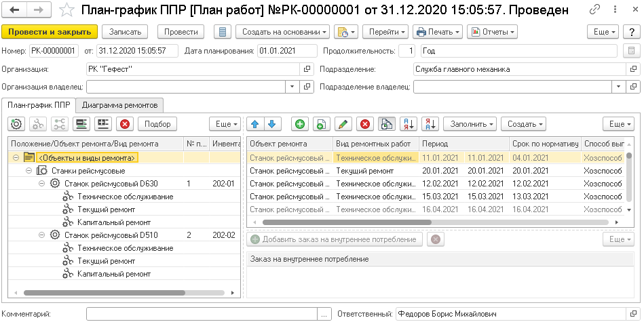Screen dimensions: 644x322
Task: Click schedule table vertical scrollbar
Action: click(630, 176)
